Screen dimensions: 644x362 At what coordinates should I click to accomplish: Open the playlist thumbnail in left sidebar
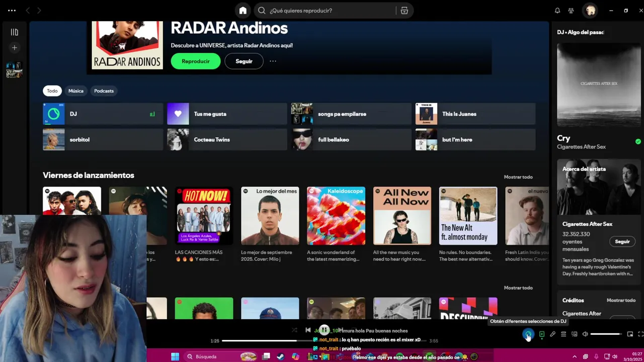pyautogui.click(x=14, y=69)
